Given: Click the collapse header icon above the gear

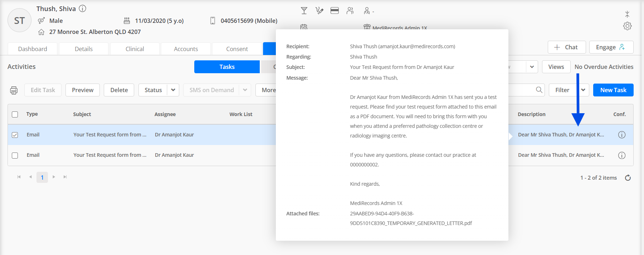Looking at the screenshot, I should [627, 14].
